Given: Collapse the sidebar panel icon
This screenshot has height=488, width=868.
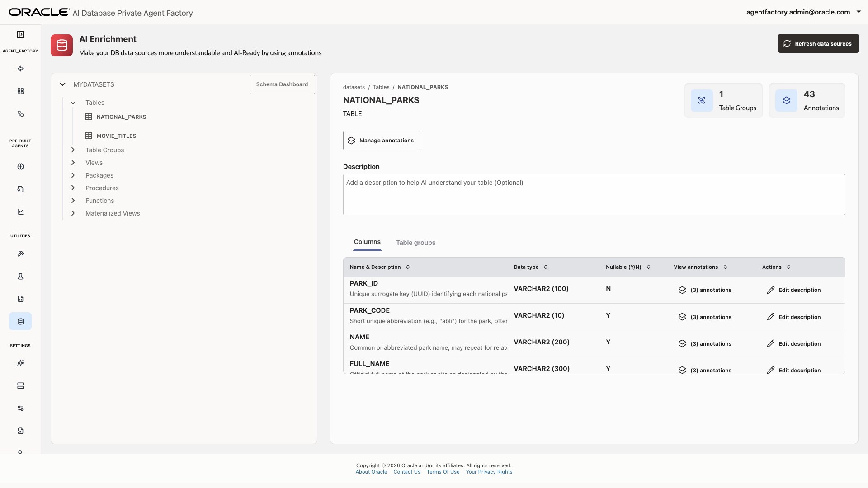Looking at the screenshot, I should 20,34.
